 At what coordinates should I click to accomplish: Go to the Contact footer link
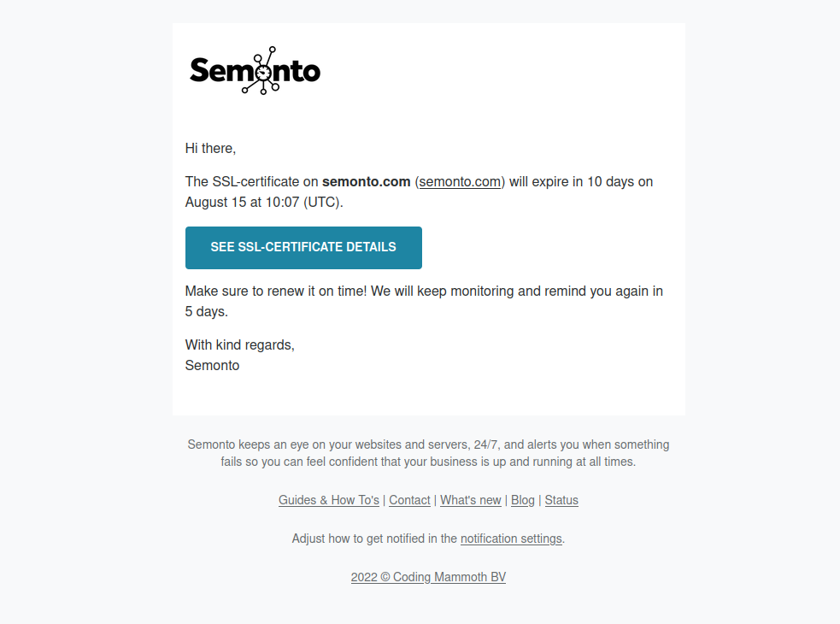(x=409, y=500)
